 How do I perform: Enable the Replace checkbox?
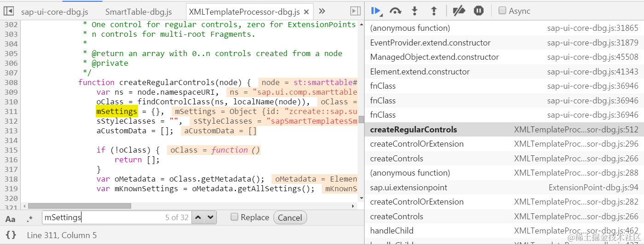(x=234, y=217)
